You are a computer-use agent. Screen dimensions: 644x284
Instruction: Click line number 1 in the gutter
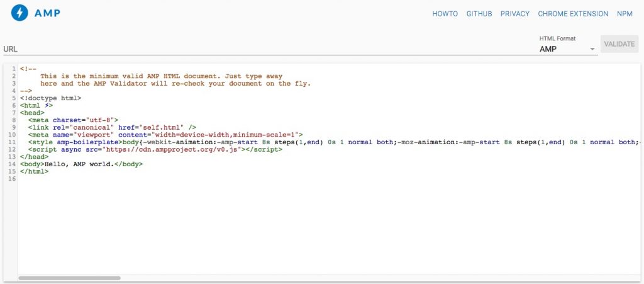(x=13, y=69)
